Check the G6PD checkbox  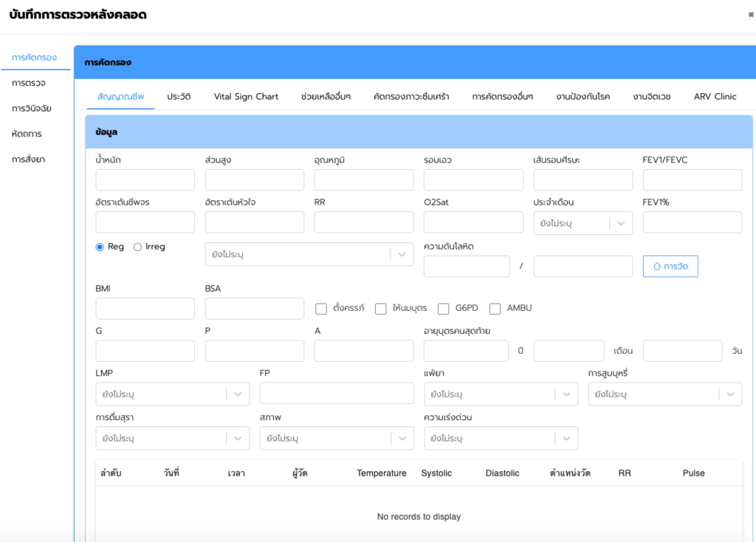point(444,309)
